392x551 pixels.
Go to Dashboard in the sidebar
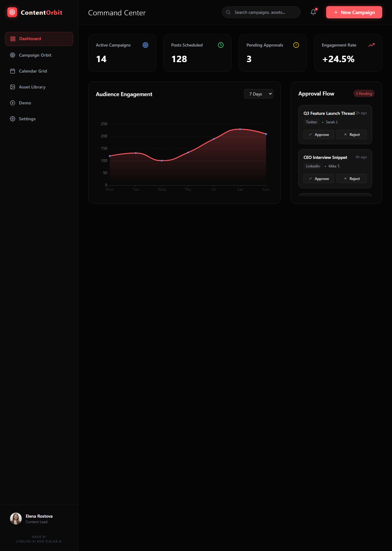tap(39, 39)
